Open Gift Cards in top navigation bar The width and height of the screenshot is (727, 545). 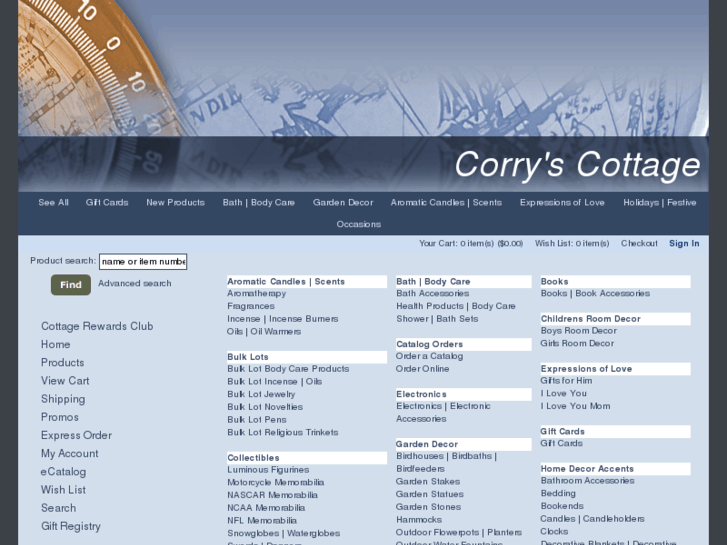click(x=107, y=203)
